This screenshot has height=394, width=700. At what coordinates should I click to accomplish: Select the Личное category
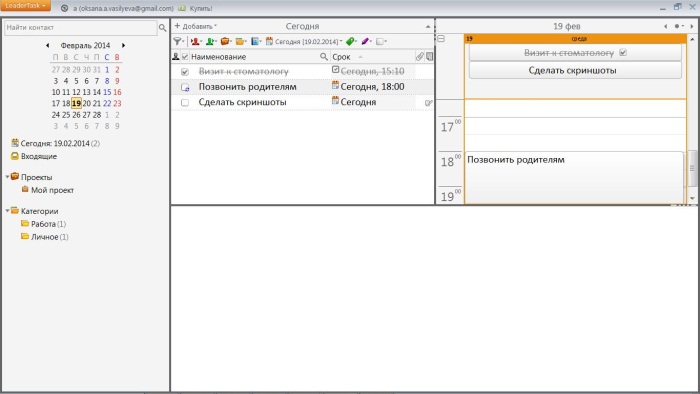pos(45,237)
